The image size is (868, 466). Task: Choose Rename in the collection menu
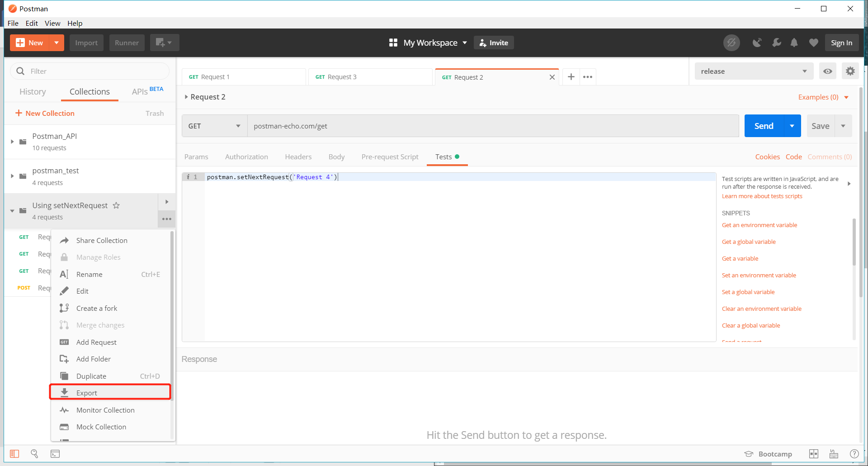[x=90, y=274]
